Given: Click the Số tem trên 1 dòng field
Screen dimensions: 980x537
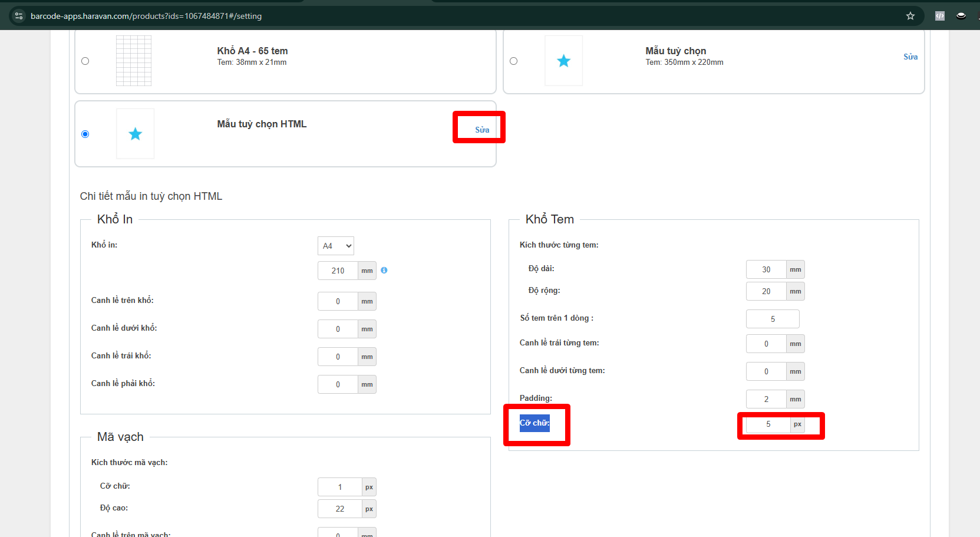Looking at the screenshot, I should (773, 319).
